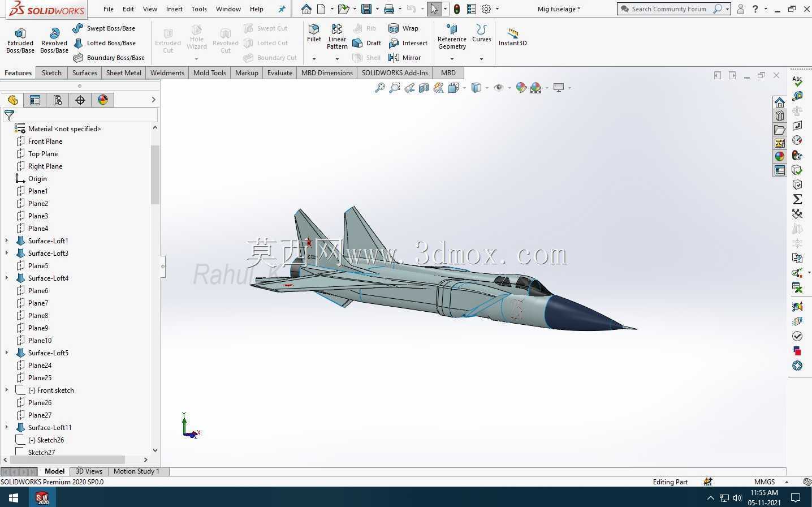Open the Tools menu
Viewport: 812px width, 507px height.
(199, 9)
